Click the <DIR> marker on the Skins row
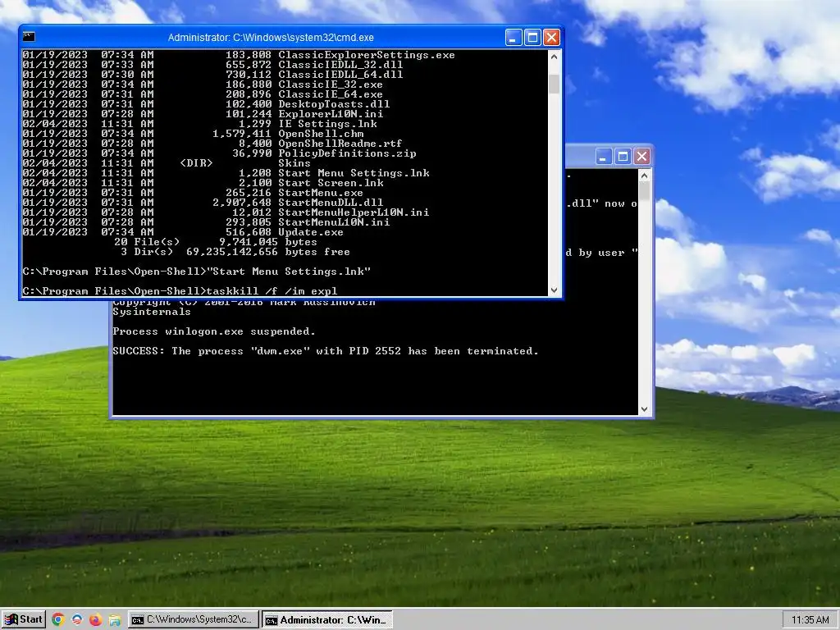 point(196,163)
